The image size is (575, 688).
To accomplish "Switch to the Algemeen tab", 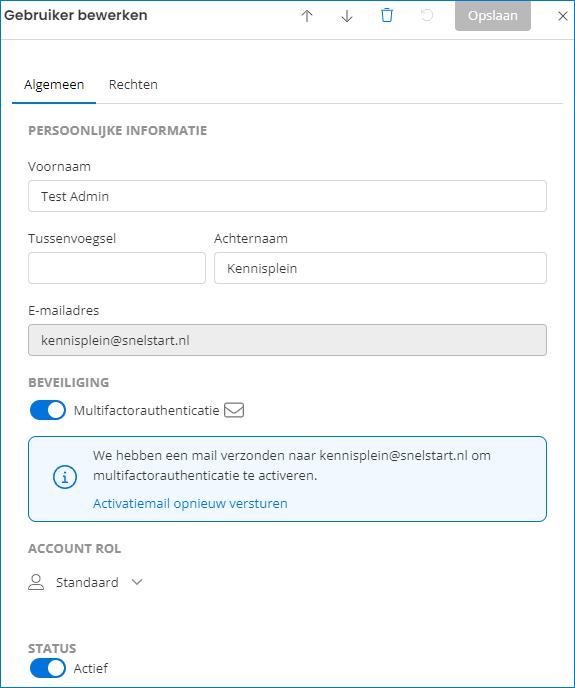I will [x=54, y=84].
